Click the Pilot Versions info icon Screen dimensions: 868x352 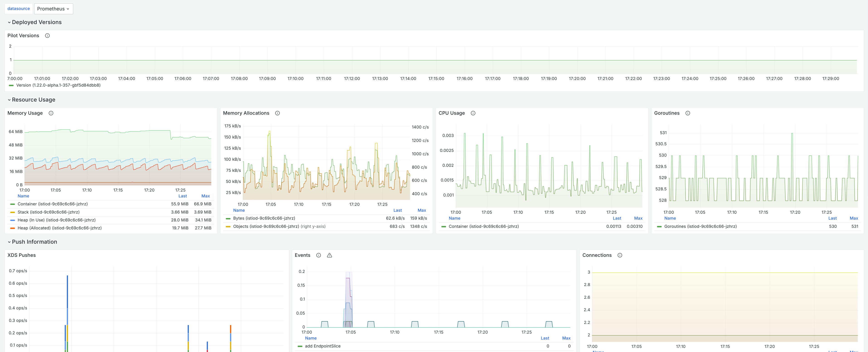(48, 36)
